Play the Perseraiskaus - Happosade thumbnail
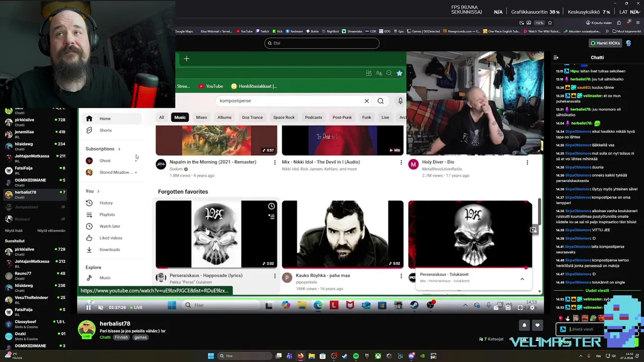 coord(216,234)
